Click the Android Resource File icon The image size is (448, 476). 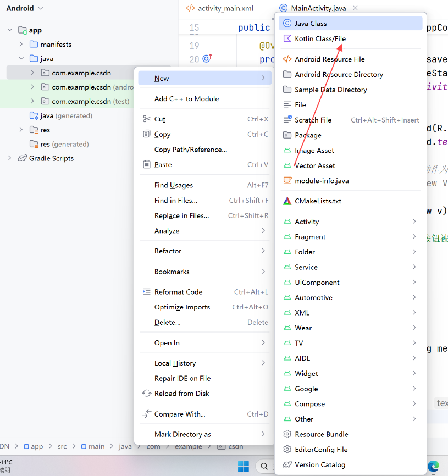[x=287, y=59]
